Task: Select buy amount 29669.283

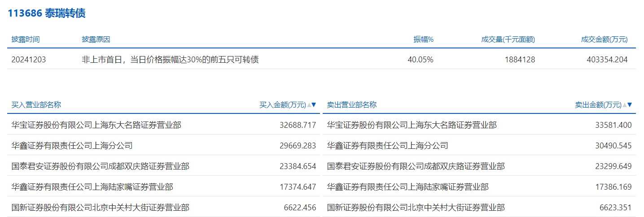Action: tap(298, 146)
